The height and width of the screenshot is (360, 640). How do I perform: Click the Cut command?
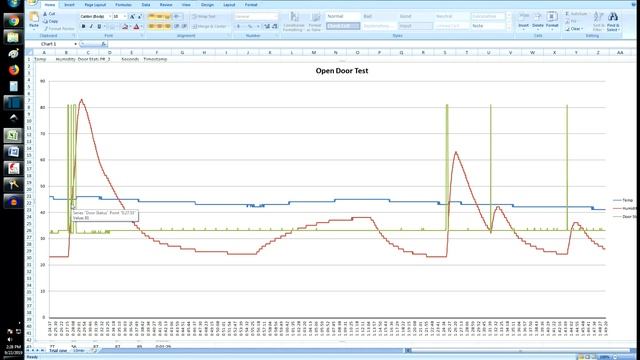(x=49, y=13)
